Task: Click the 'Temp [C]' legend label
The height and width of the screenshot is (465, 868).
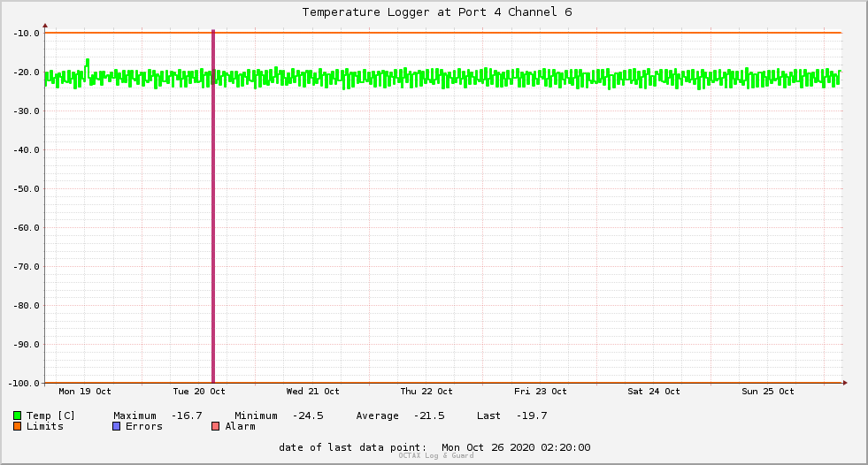Action: point(50,415)
